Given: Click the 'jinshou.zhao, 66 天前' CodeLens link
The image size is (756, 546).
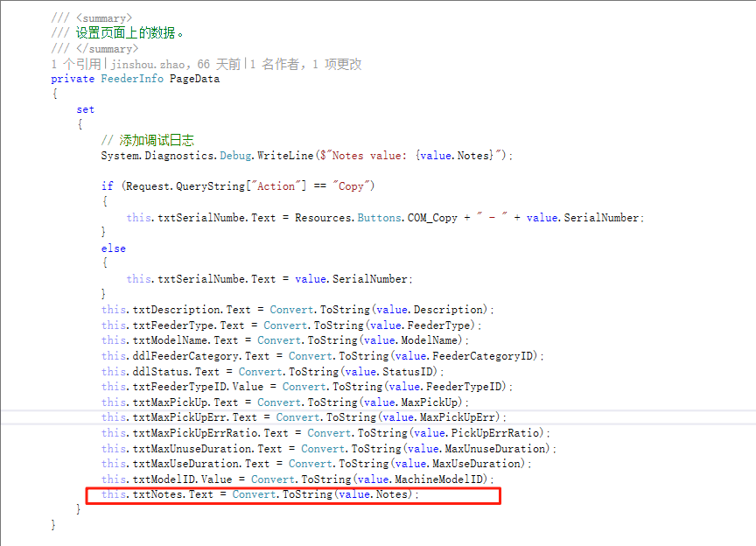Looking at the screenshot, I should pyautogui.click(x=176, y=64).
